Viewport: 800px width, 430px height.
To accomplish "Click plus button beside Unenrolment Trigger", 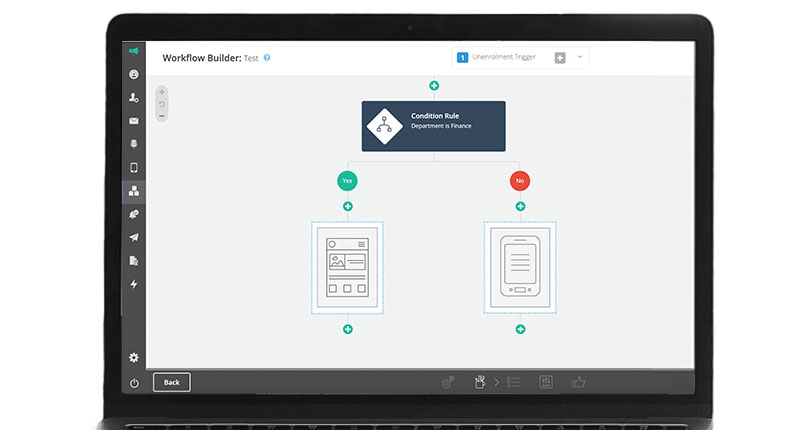I will [x=560, y=58].
